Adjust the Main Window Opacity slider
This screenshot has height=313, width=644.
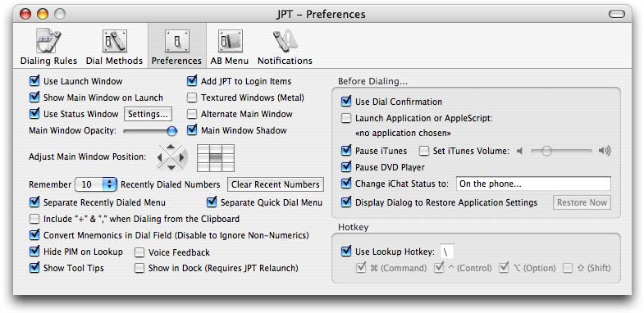coord(150,131)
